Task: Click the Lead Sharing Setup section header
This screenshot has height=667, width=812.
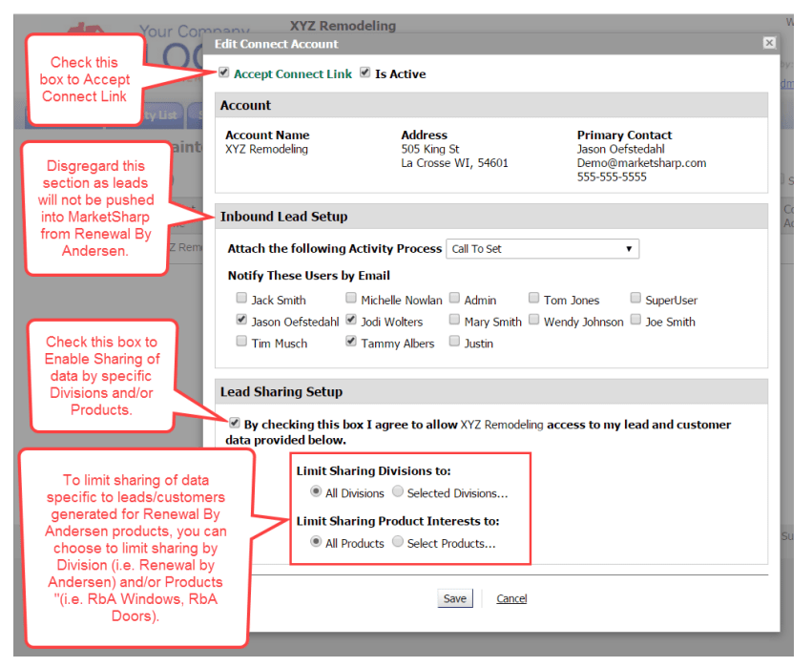Action: tap(281, 391)
